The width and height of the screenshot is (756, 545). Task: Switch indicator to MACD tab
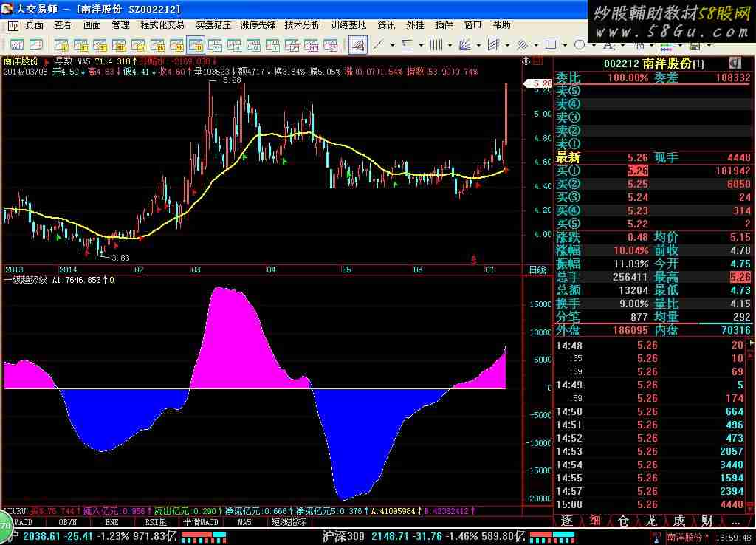coord(23,522)
